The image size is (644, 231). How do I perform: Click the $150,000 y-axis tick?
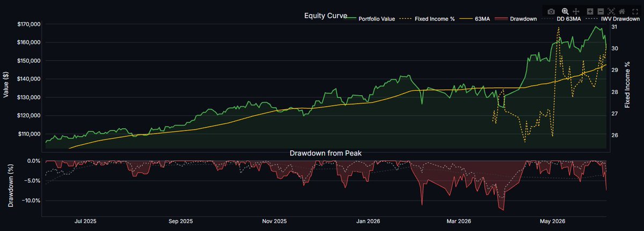(x=29, y=61)
